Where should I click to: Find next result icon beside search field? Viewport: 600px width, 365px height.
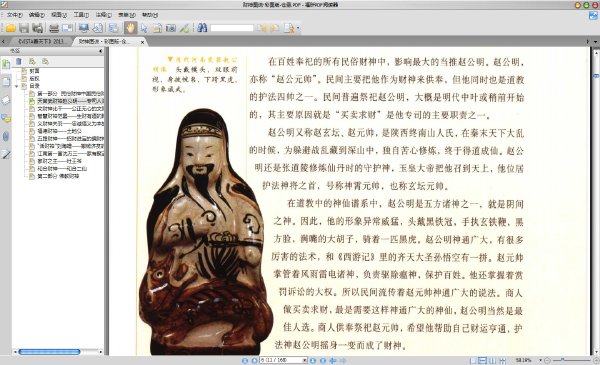click(274, 28)
